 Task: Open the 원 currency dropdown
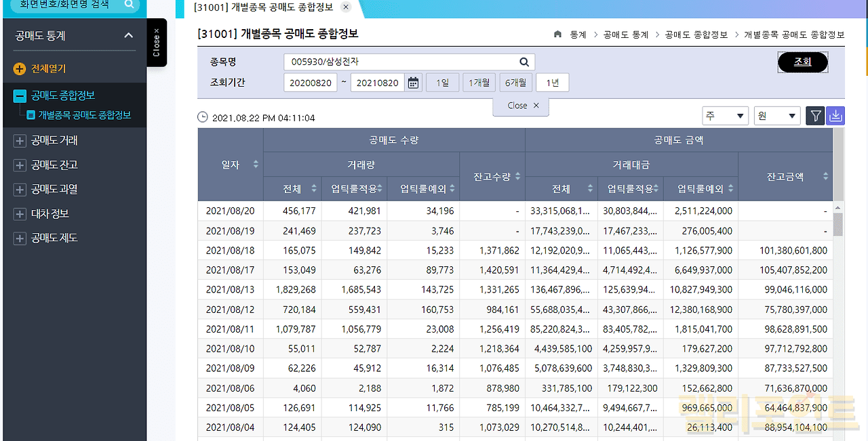[777, 117]
